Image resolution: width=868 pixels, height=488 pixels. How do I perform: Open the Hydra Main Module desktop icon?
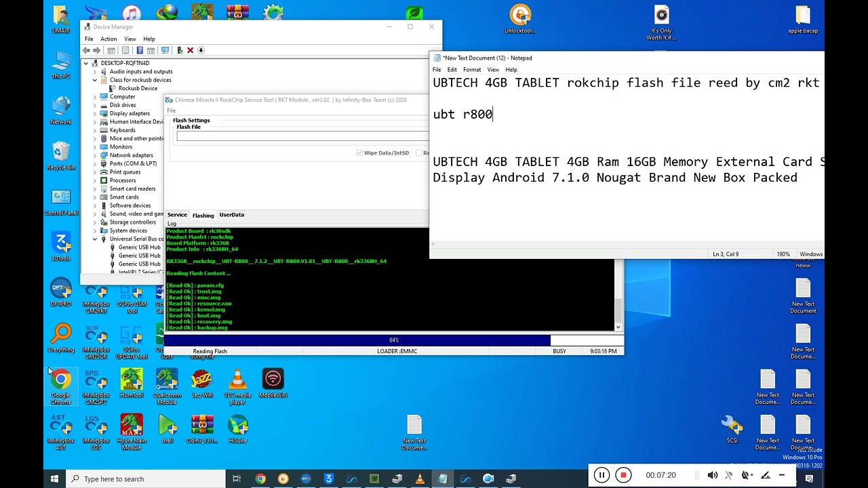132,432
